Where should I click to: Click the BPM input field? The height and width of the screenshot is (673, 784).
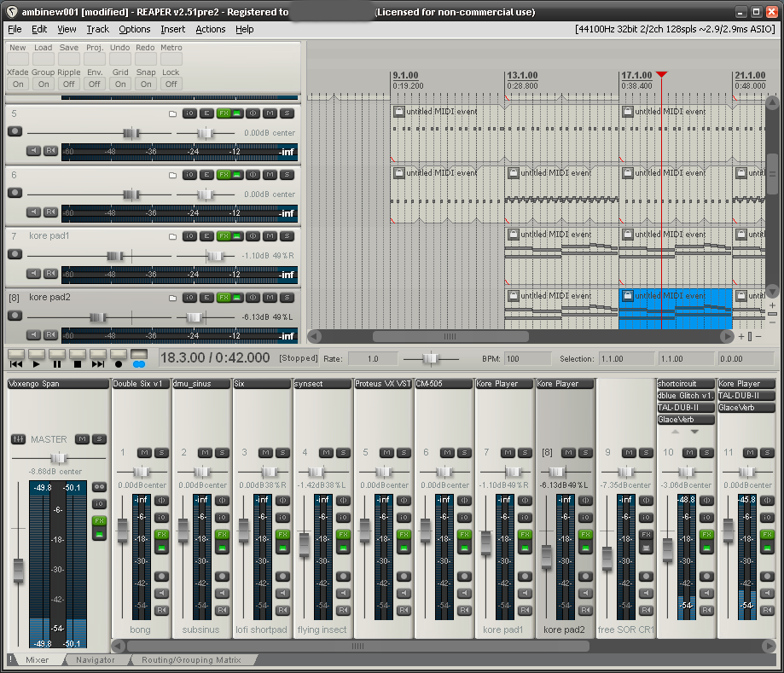point(527,359)
